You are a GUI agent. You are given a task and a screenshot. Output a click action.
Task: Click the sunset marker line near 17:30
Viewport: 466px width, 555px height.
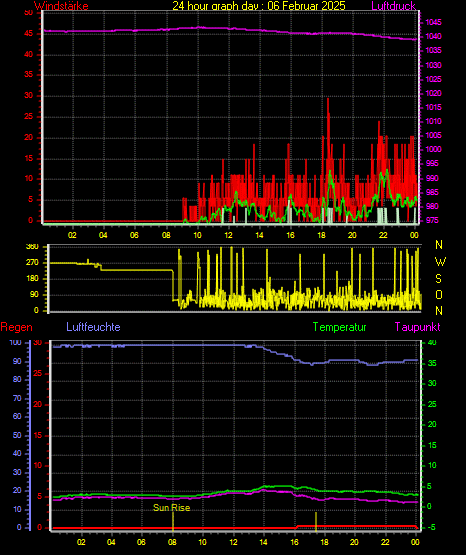click(316, 521)
